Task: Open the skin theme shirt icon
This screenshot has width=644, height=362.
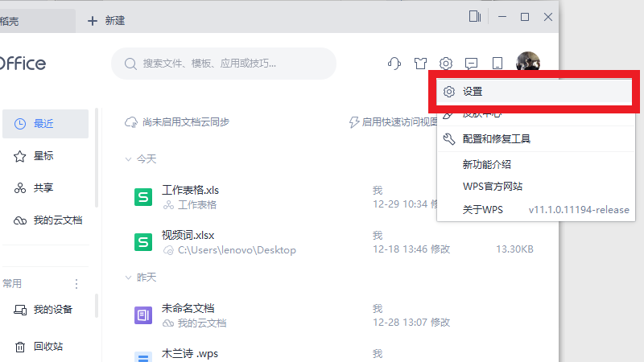Action: click(x=420, y=64)
